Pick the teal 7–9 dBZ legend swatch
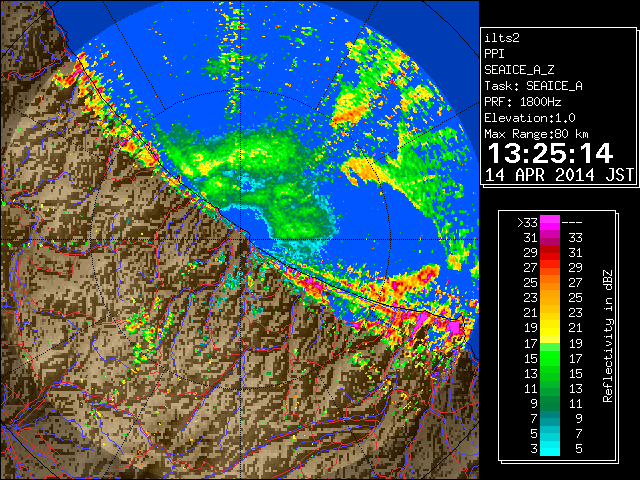Viewport: 640px width, 480px height. pyautogui.click(x=550, y=418)
